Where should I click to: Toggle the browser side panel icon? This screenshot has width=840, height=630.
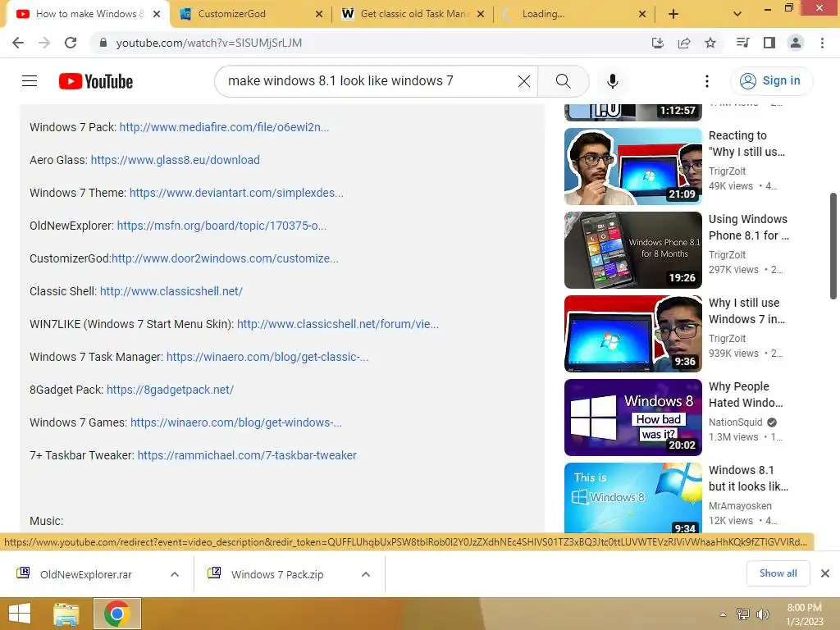(769, 43)
